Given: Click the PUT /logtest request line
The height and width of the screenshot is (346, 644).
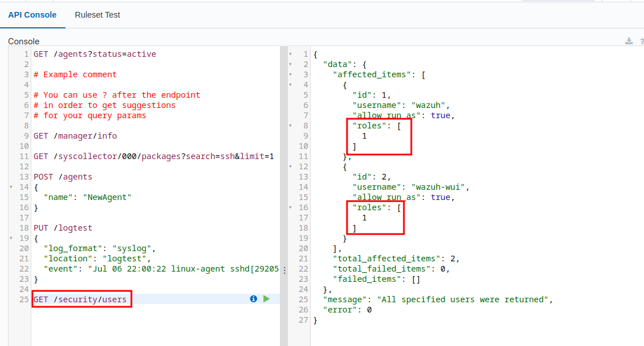Looking at the screenshot, I should [x=63, y=228].
